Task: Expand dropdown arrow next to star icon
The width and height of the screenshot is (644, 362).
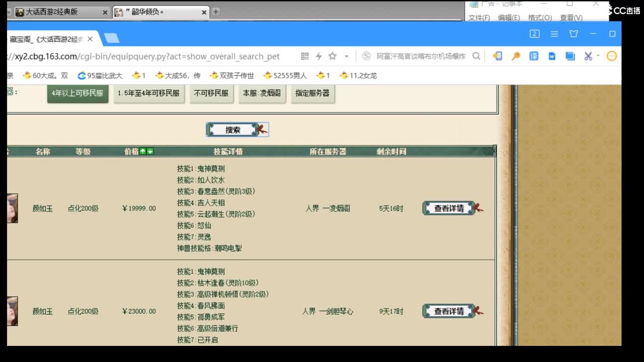Action: click(x=346, y=56)
